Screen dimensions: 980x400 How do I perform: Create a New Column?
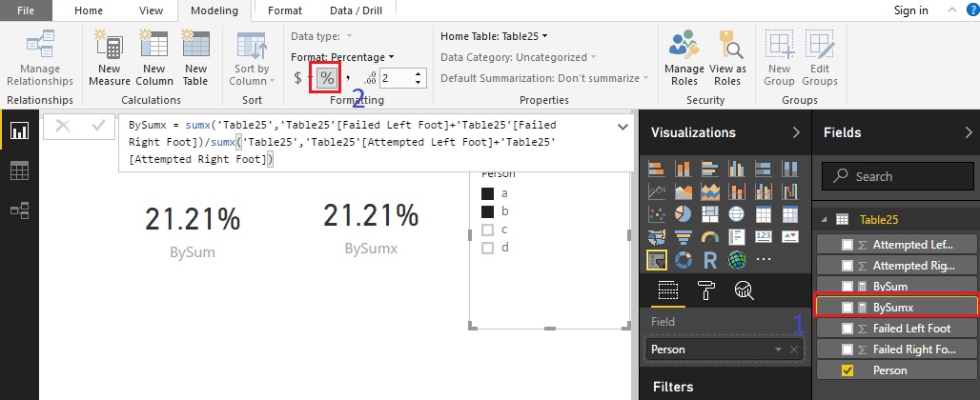tap(153, 59)
